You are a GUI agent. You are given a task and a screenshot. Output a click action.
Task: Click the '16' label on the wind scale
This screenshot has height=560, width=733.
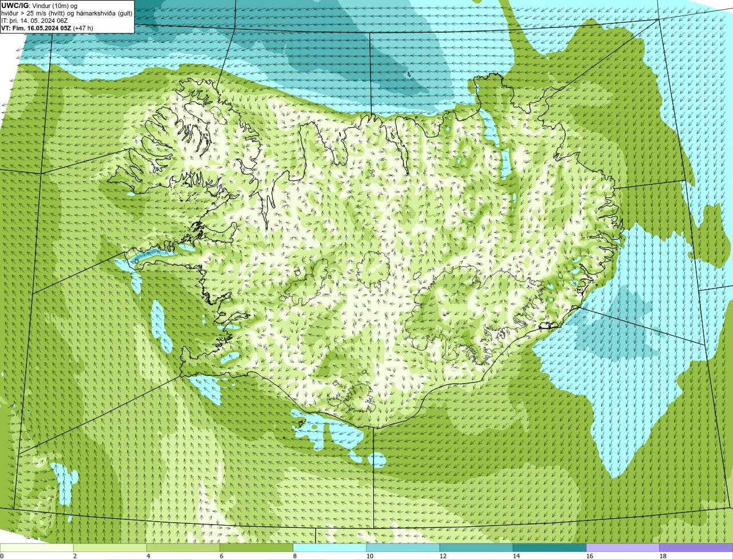coord(590,556)
